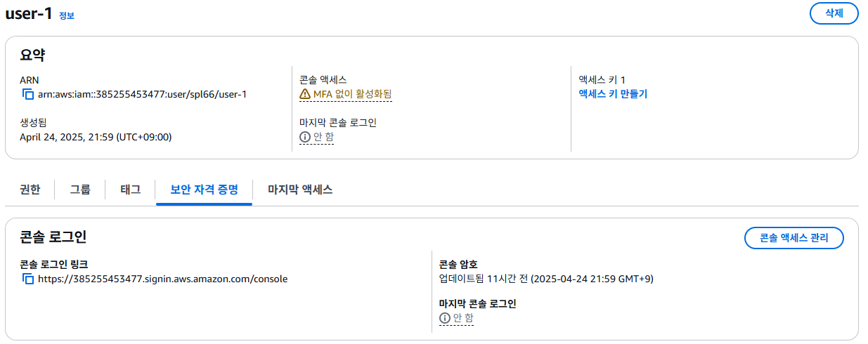Click the ARN text value

click(x=142, y=94)
